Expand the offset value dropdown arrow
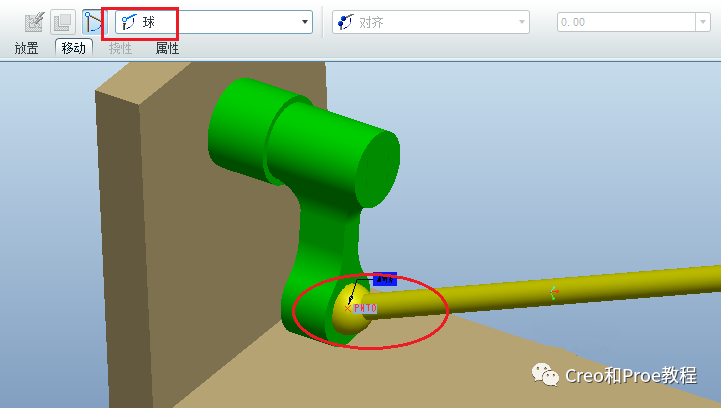Screen dimensions: 721x408 [x=703, y=22]
